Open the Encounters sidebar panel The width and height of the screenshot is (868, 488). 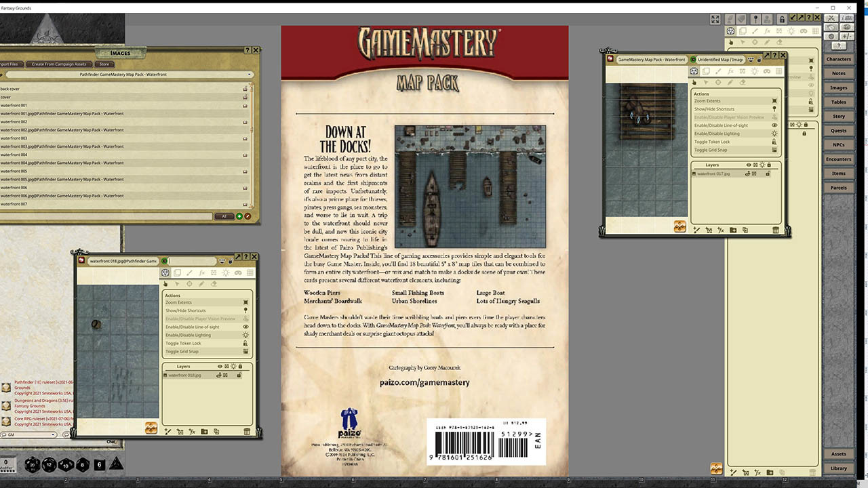point(839,159)
